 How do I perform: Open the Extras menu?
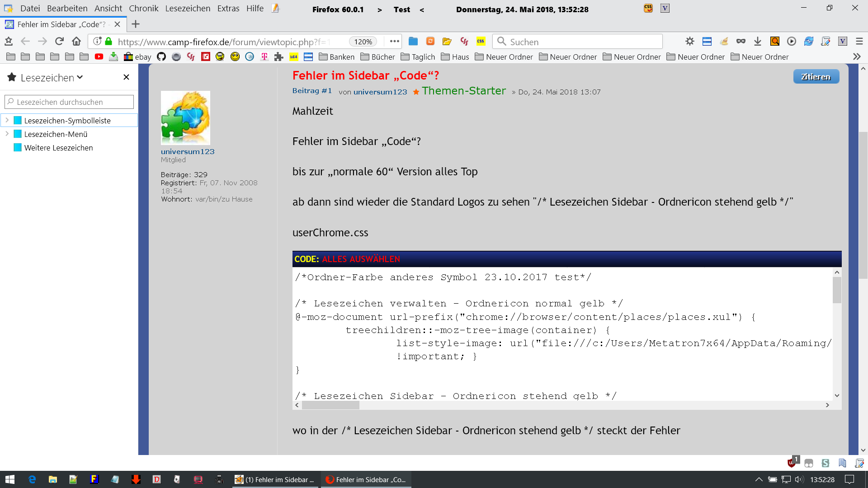click(x=228, y=9)
